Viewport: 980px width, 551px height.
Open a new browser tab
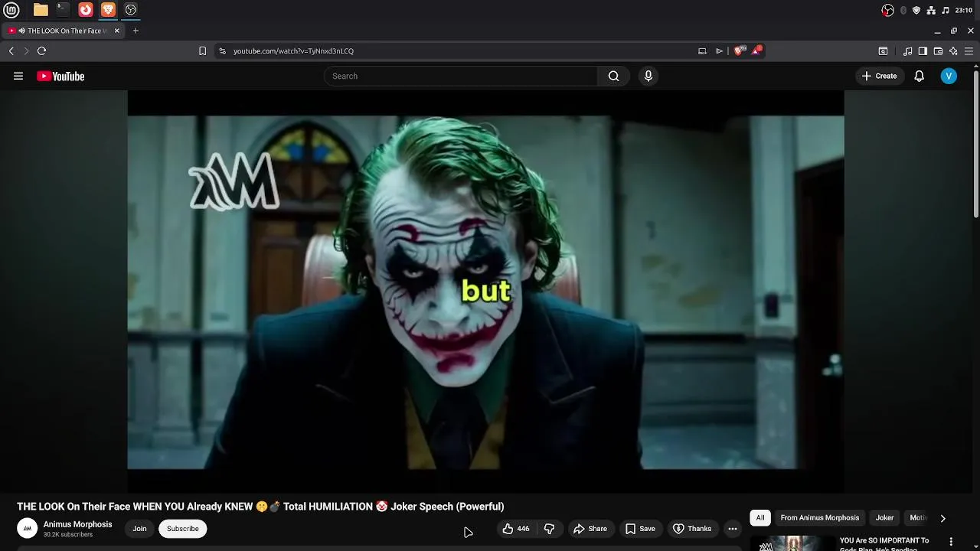[x=136, y=31]
